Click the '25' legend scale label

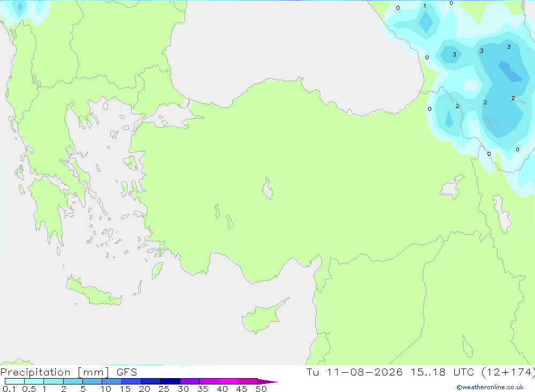click(x=164, y=389)
